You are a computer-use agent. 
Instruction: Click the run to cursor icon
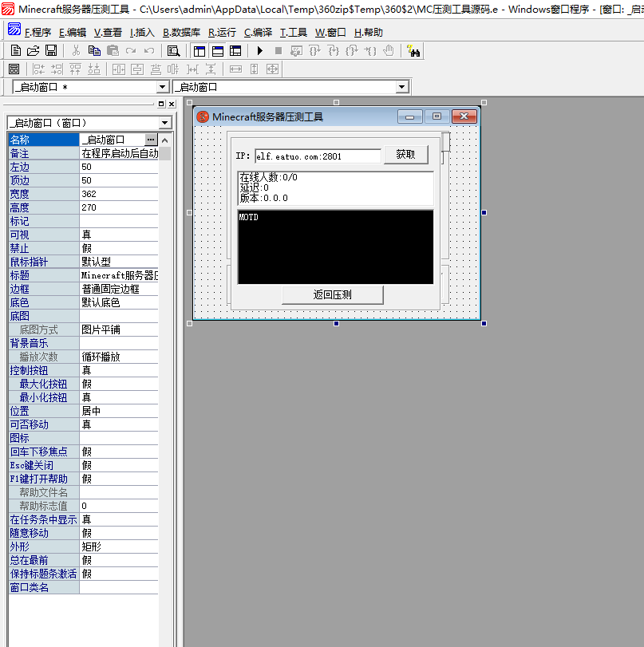tap(370, 51)
